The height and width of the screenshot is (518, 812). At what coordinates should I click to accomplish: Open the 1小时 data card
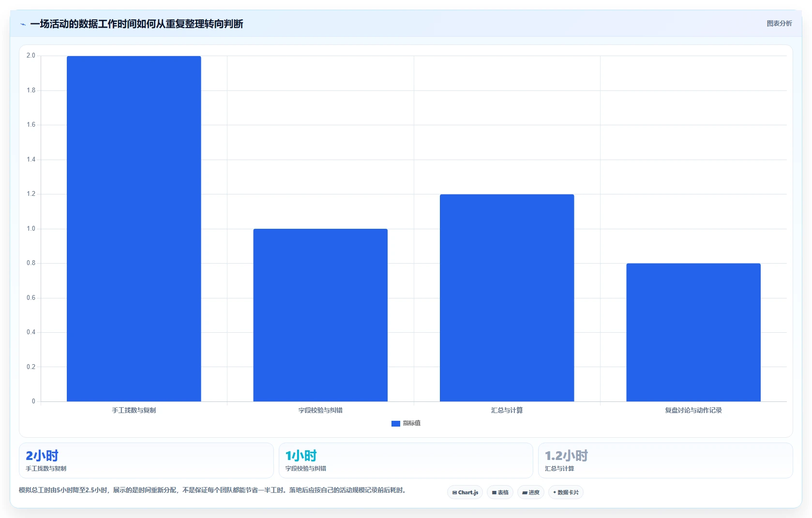406,460
